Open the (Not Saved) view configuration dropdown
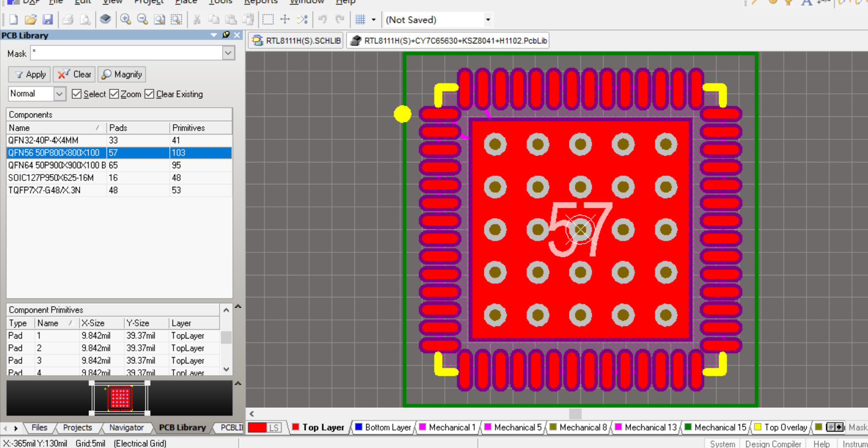Viewport: 868px width, 448px height. pyautogui.click(x=488, y=20)
